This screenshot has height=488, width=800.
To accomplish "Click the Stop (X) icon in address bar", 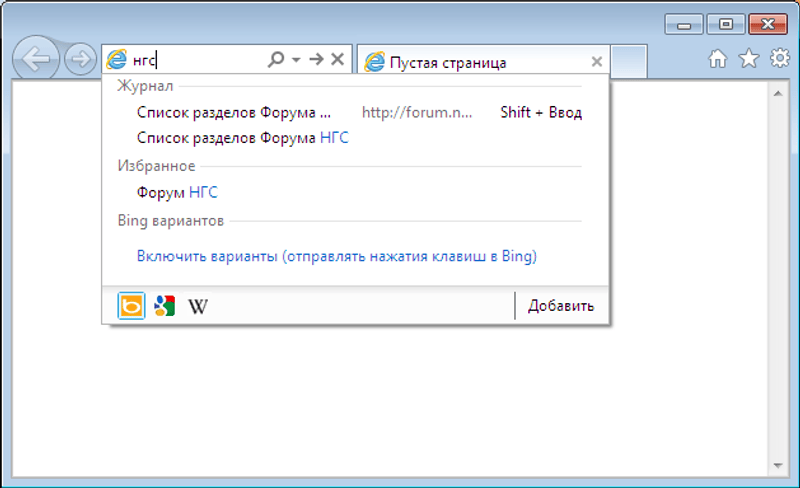I will (337, 60).
